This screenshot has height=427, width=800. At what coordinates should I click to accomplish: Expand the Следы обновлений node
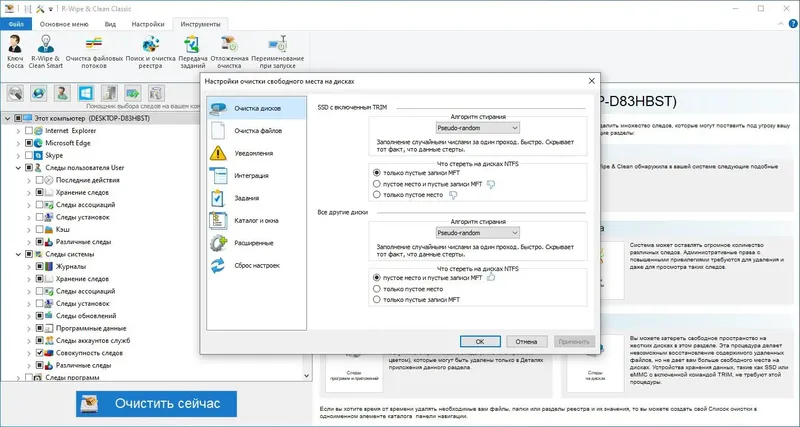pos(29,316)
